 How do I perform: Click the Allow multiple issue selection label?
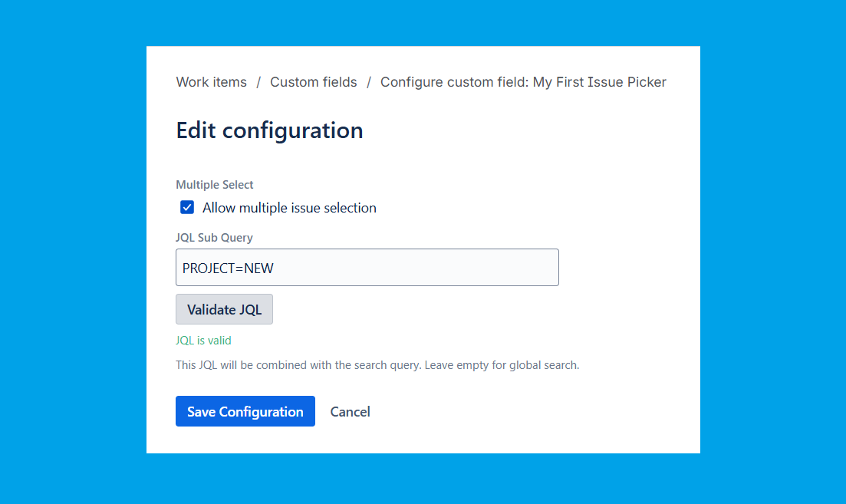click(x=289, y=208)
